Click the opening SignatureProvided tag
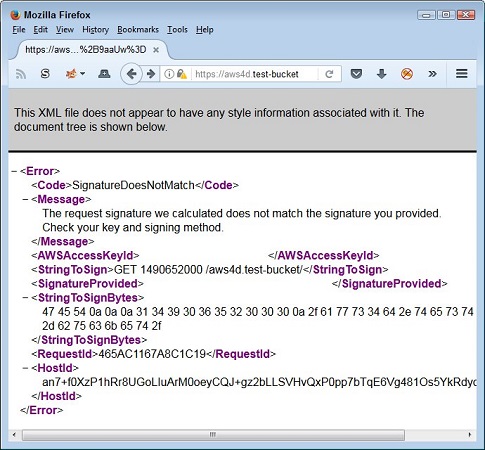This screenshot has height=450, width=485. pos(87,284)
